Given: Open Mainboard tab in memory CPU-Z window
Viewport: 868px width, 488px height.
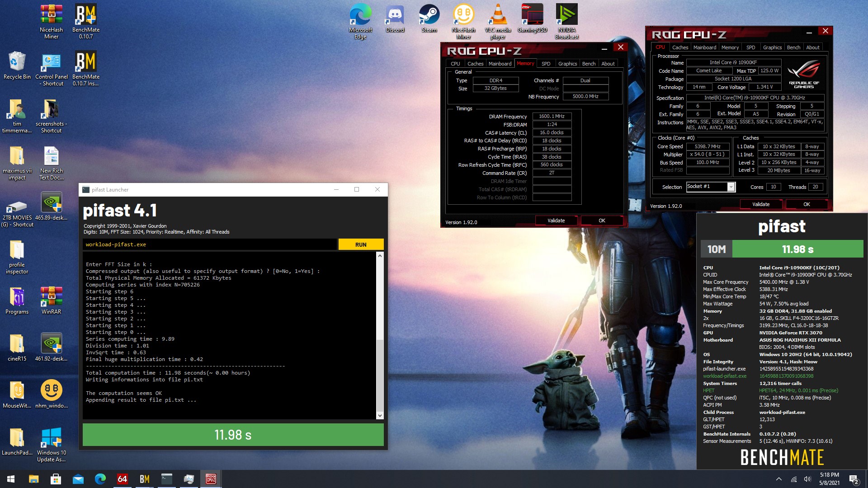Looking at the screenshot, I should point(500,64).
